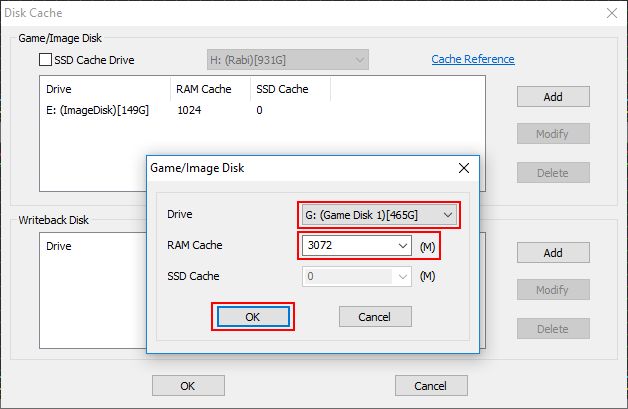Modify the selected Game/Image Disk
628x409 pixels.
tap(553, 134)
